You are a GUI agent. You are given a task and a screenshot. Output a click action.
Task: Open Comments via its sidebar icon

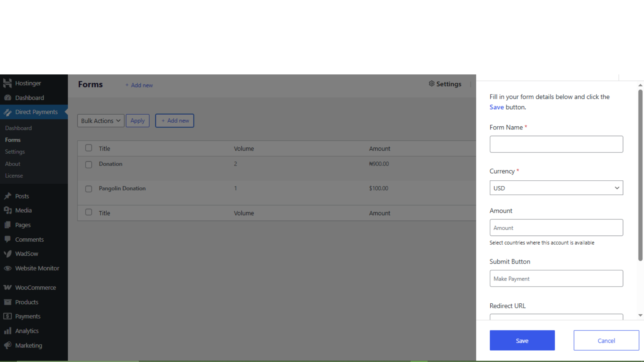pos(7,239)
